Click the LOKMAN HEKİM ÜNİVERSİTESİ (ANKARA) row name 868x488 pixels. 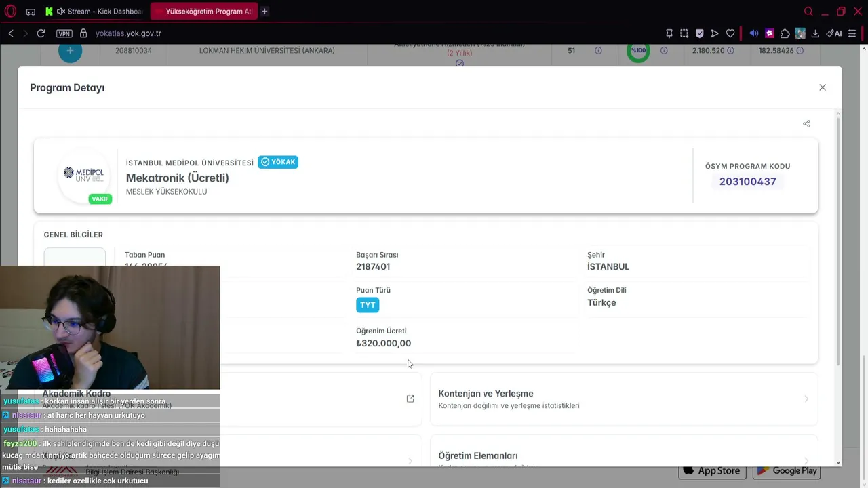point(267,51)
